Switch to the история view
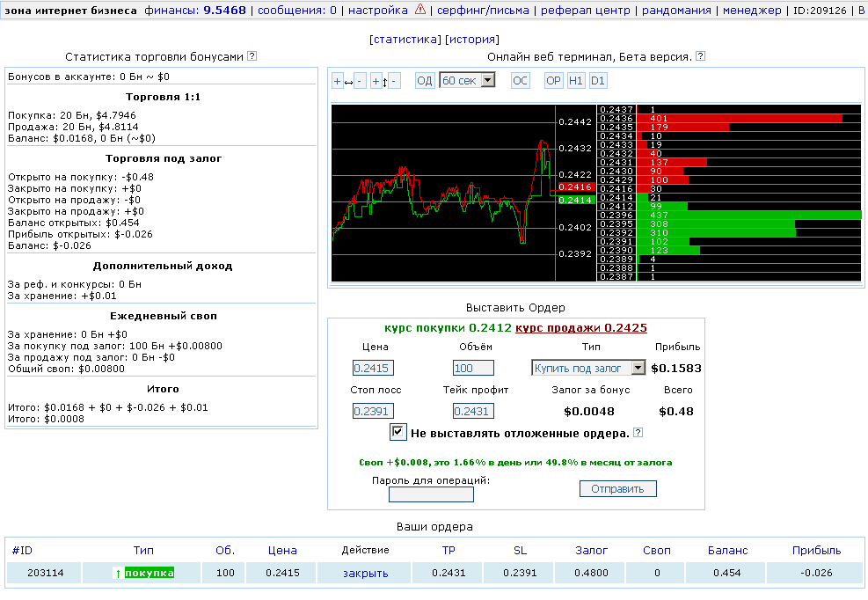 [472, 40]
